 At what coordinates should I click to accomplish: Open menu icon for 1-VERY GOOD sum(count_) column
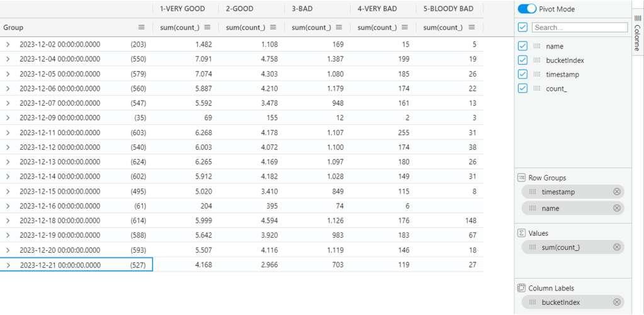pyautogui.click(x=207, y=28)
